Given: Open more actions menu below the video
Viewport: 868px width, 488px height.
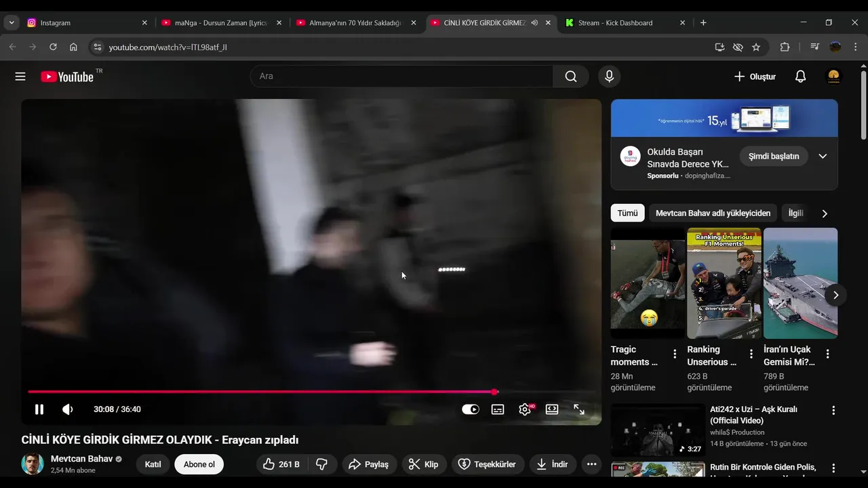Looking at the screenshot, I should 591,464.
